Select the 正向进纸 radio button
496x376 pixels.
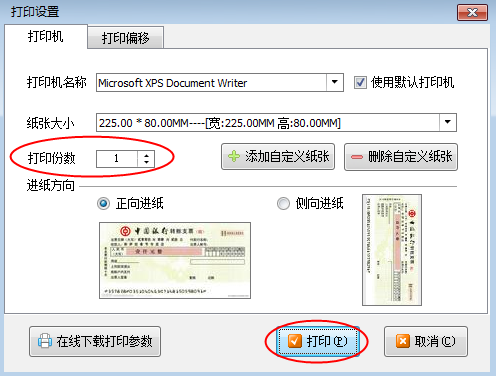tap(103, 203)
